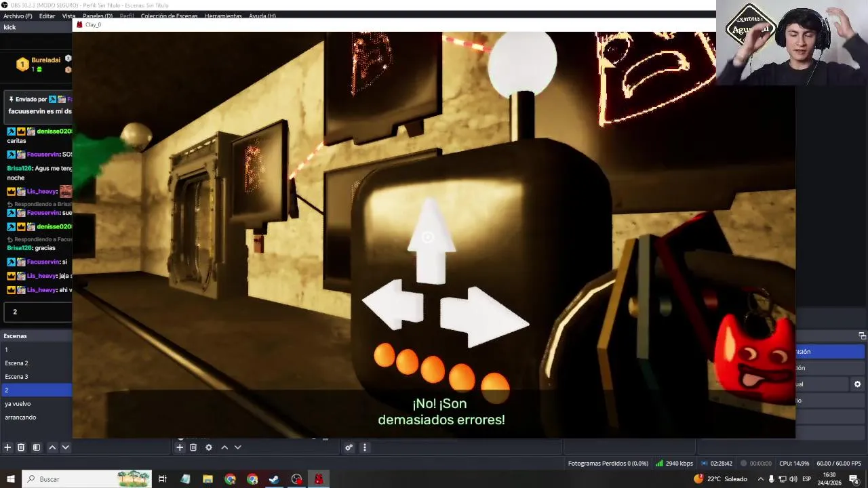Image resolution: width=868 pixels, height=488 pixels.
Task: Remove the selected source with the trash icon
Action: pyautogui.click(x=193, y=447)
